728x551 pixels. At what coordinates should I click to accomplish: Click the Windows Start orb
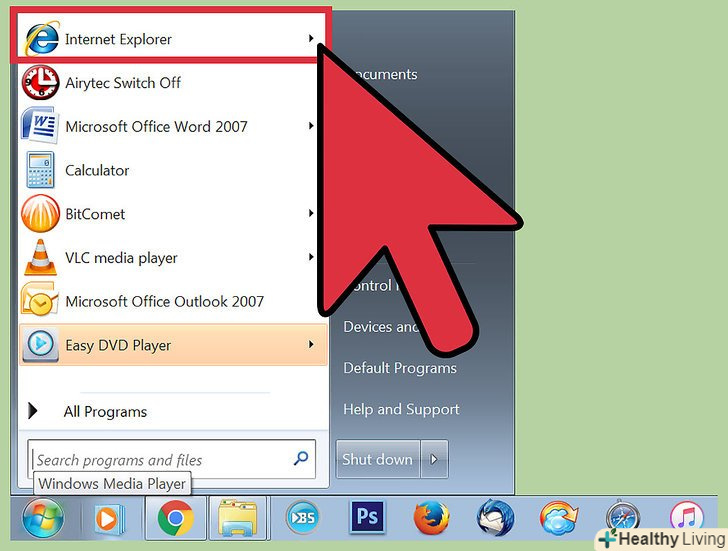pyautogui.click(x=43, y=518)
